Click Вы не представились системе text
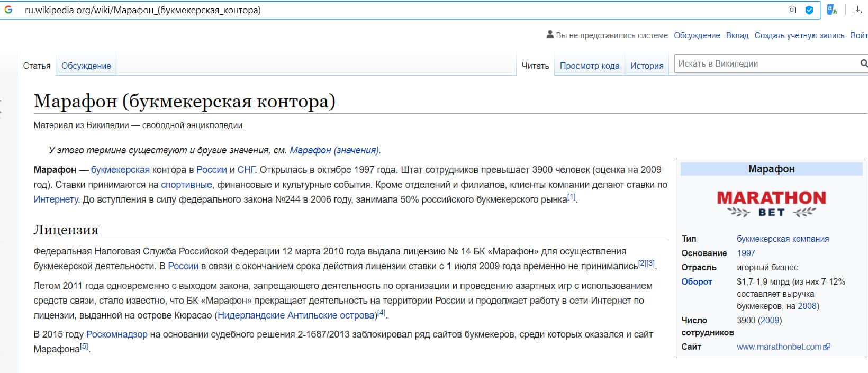The image size is (868, 373). click(x=612, y=35)
